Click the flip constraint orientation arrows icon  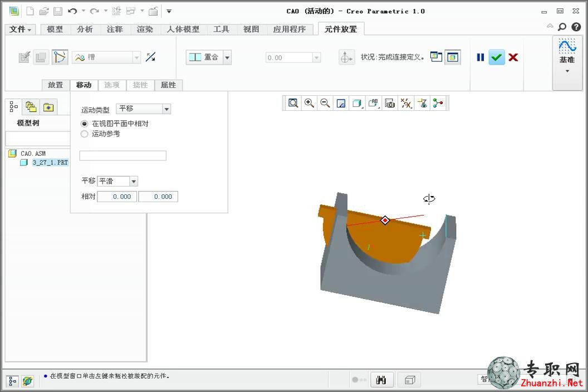pos(151,57)
